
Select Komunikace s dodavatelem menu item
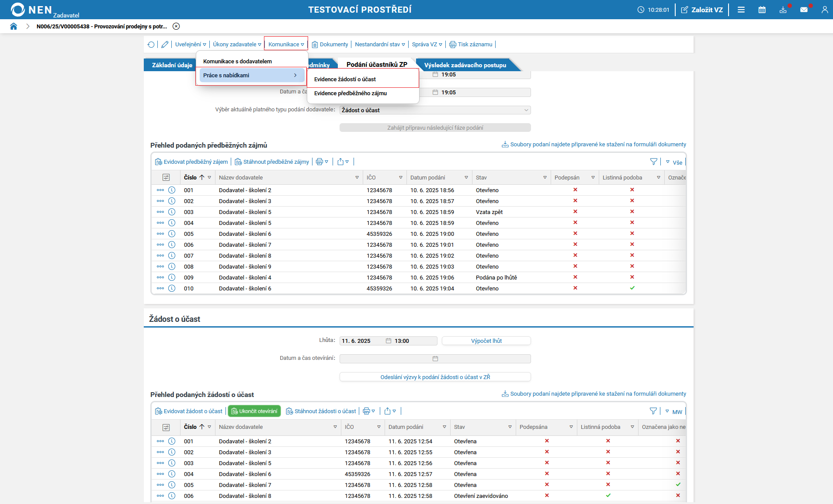pos(252,61)
